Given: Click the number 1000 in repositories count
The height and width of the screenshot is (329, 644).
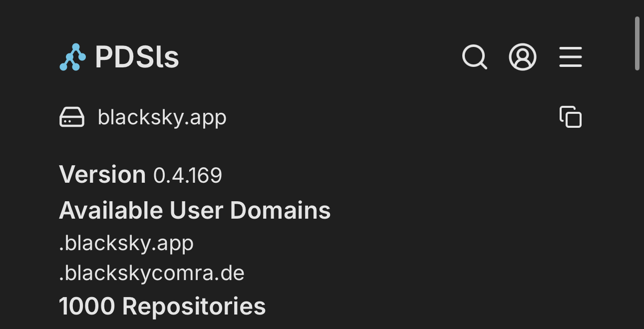Looking at the screenshot, I should pyautogui.click(x=87, y=306).
